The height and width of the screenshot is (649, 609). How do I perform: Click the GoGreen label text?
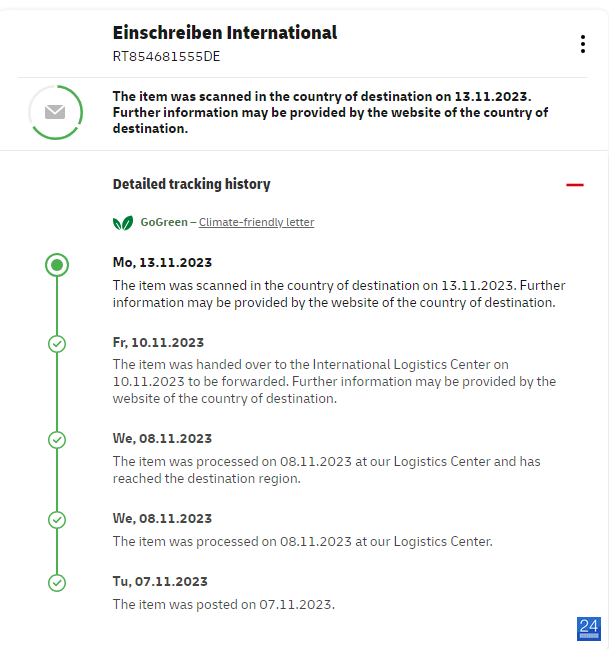(164, 222)
